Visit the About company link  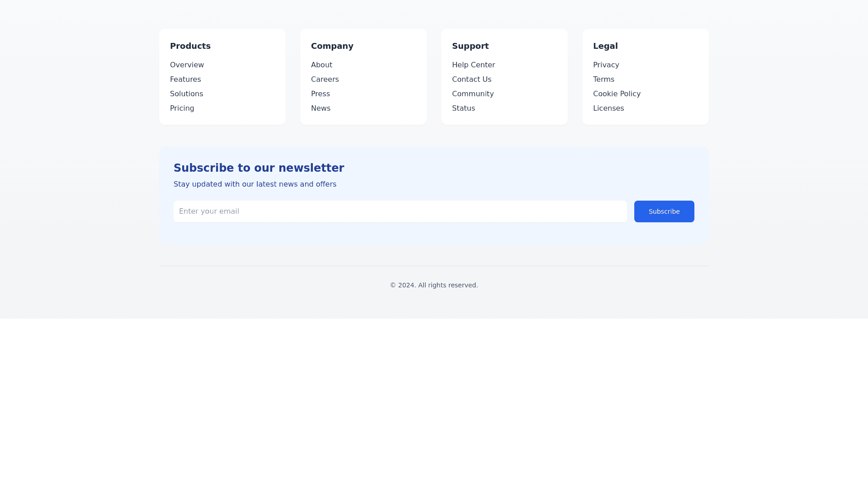(321, 65)
